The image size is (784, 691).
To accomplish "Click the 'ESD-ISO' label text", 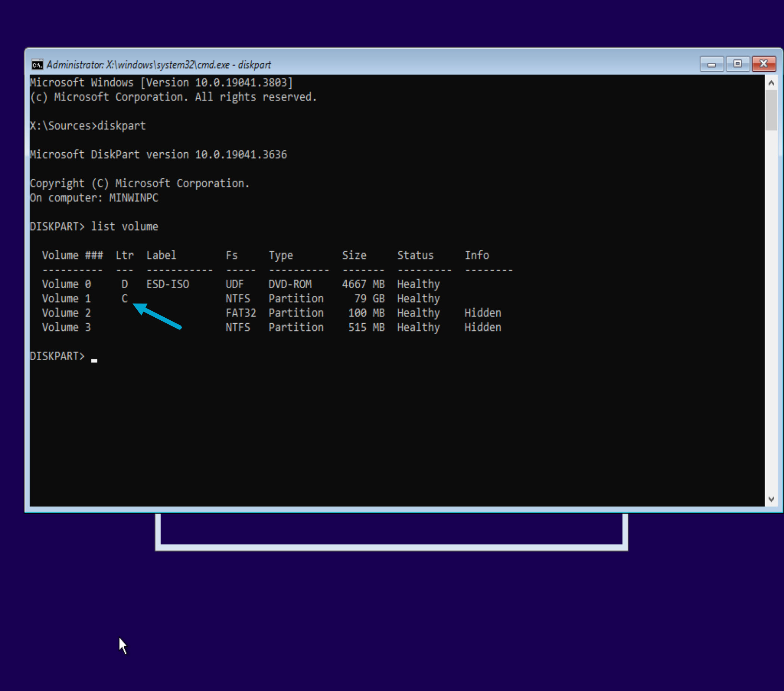I will tap(168, 284).
